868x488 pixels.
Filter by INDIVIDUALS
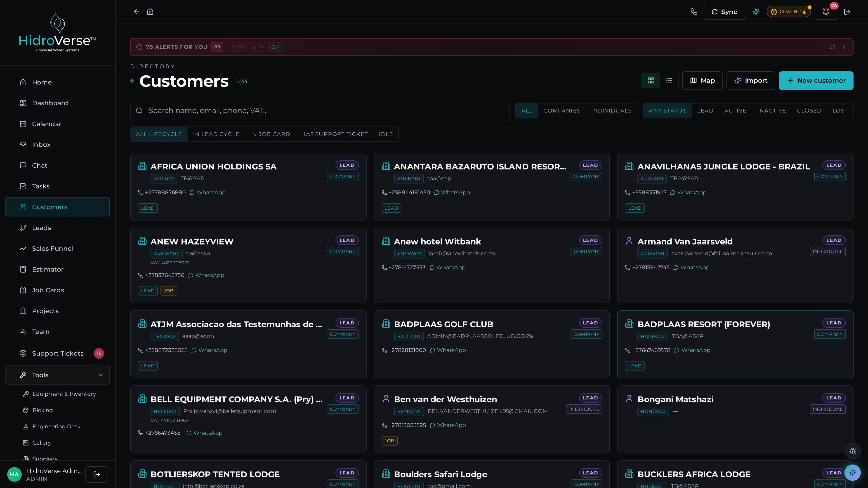[611, 111]
